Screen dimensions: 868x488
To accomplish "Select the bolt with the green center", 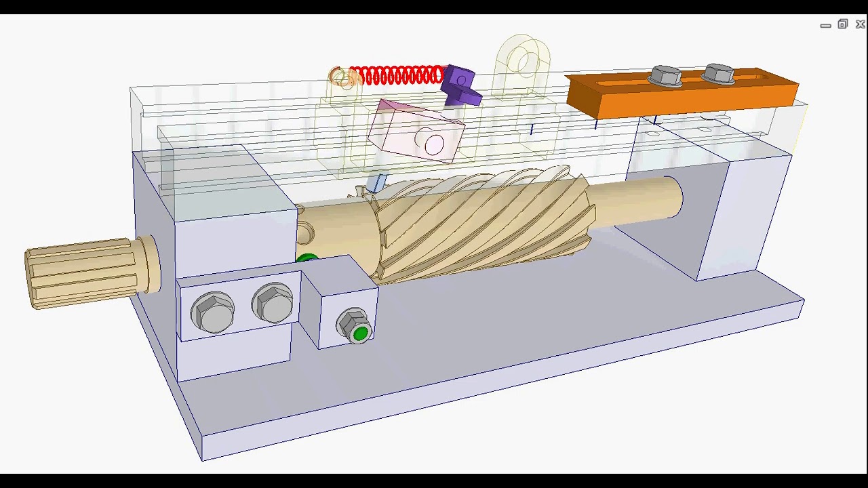I will click(355, 327).
